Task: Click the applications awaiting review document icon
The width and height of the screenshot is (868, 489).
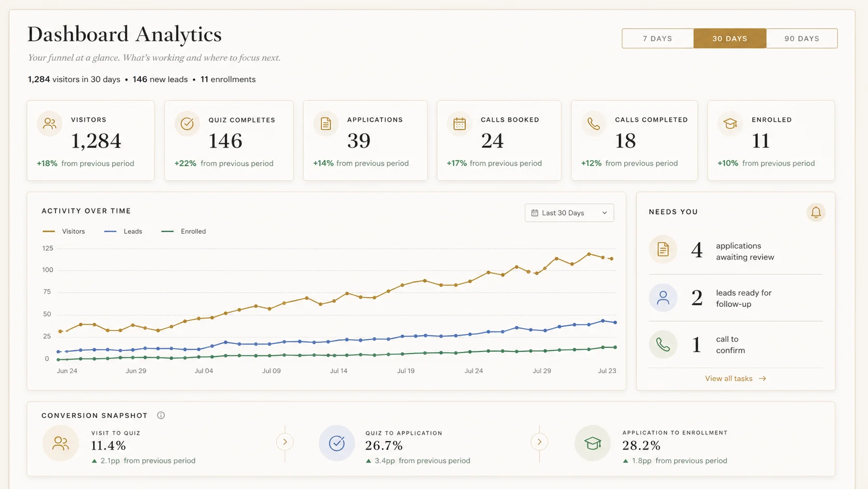Action: coord(663,249)
